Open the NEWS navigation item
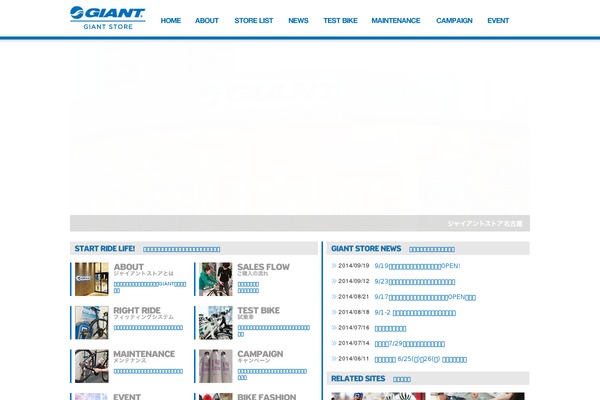Screen dimensions: 600x400 [298, 21]
